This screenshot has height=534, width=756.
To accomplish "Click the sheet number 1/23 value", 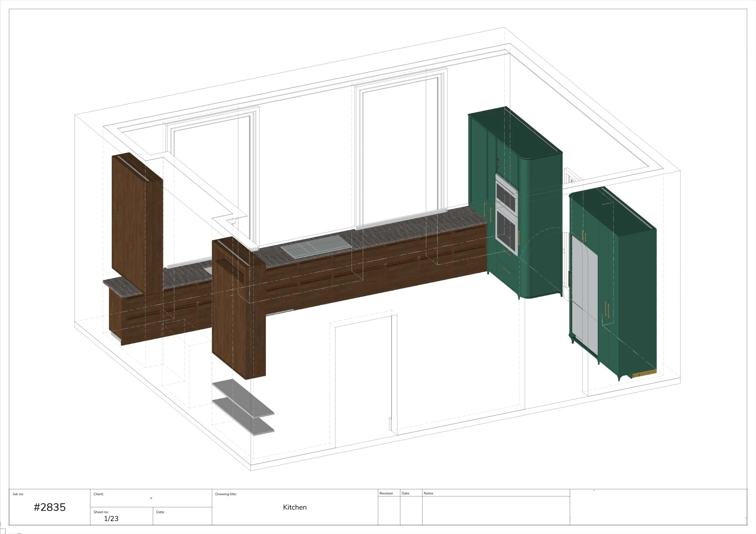I will pyautogui.click(x=111, y=519).
